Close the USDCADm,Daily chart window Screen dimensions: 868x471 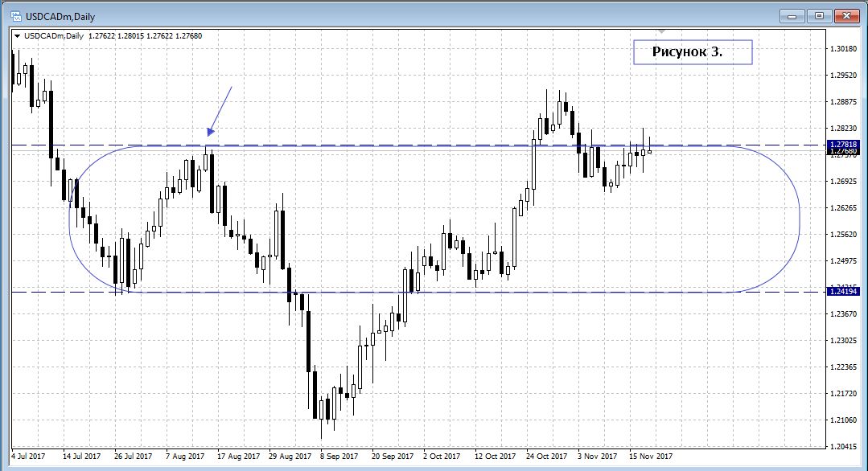click(845, 14)
